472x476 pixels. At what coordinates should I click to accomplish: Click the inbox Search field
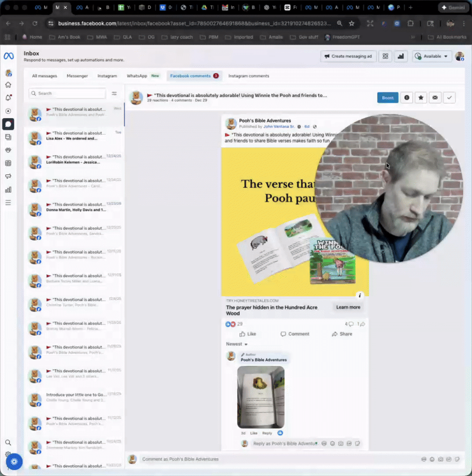click(x=67, y=93)
